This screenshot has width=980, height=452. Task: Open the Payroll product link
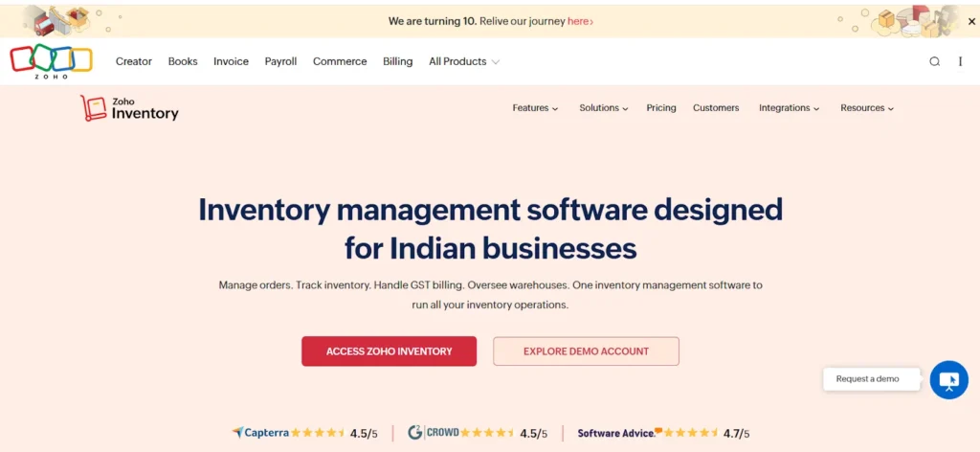tap(280, 61)
